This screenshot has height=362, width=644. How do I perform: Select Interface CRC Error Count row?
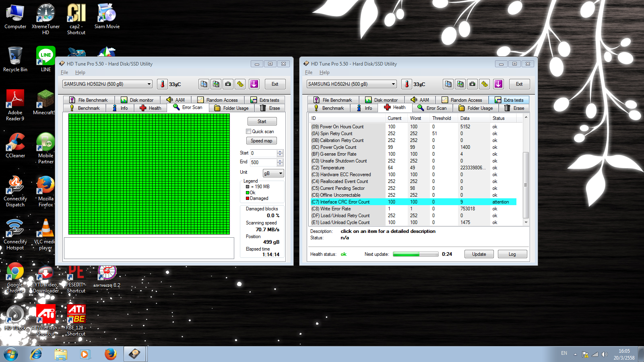tap(413, 202)
